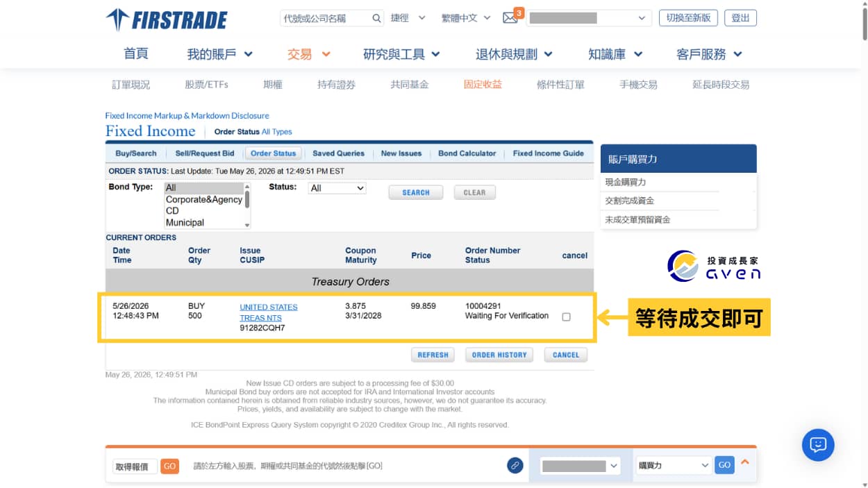Click the Bond Type list scrollbar
Image resolution: width=868 pixels, height=488 pixels.
pos(247,205)
